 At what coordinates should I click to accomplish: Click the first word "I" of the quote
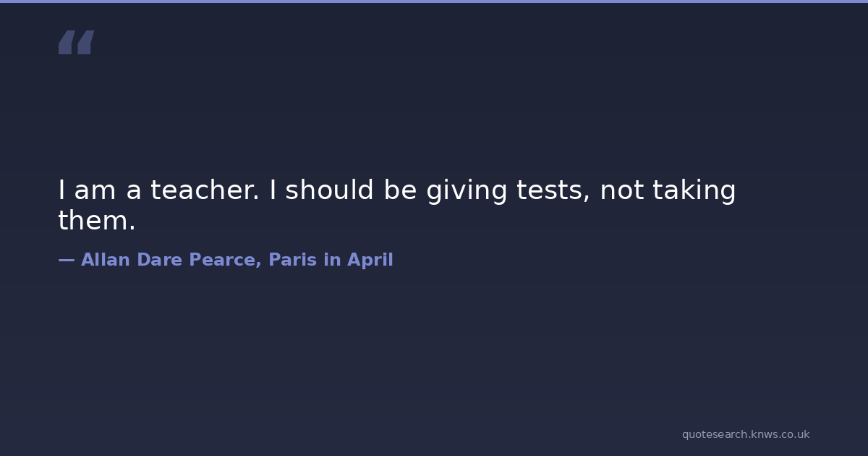click(x=62, y=190)
